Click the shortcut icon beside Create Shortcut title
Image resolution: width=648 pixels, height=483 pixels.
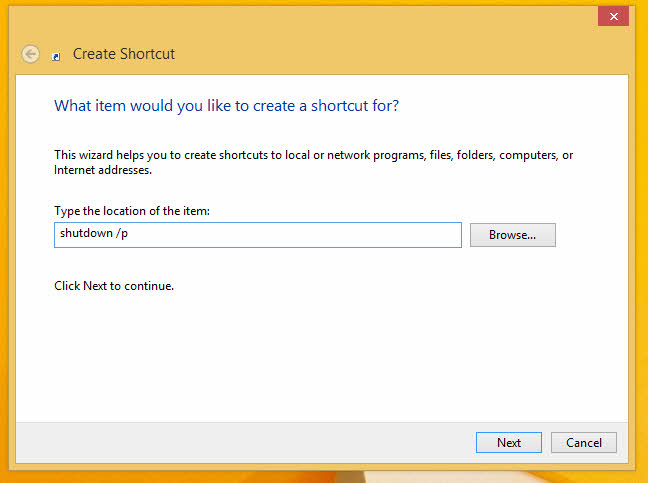[56, 56]
